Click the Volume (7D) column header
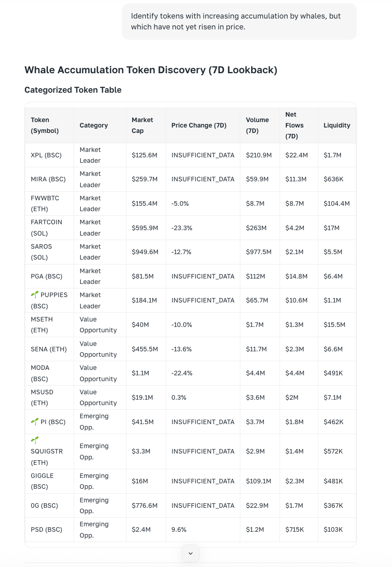 point(257,125)
